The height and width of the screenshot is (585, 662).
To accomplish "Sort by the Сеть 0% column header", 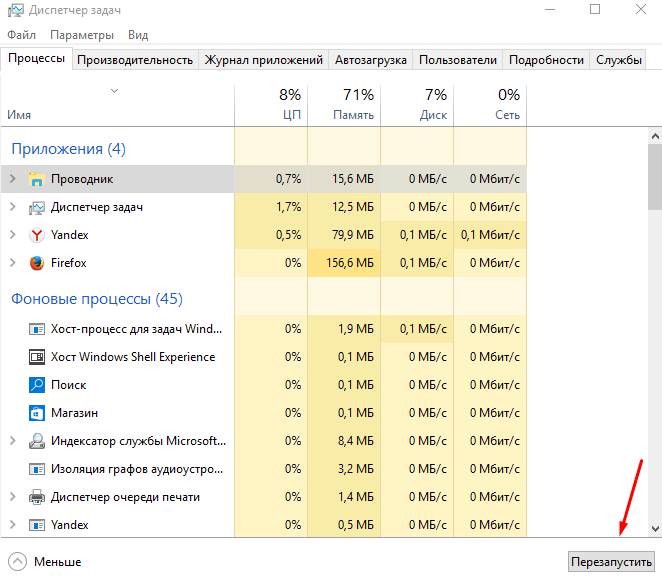I will (490, 106).
